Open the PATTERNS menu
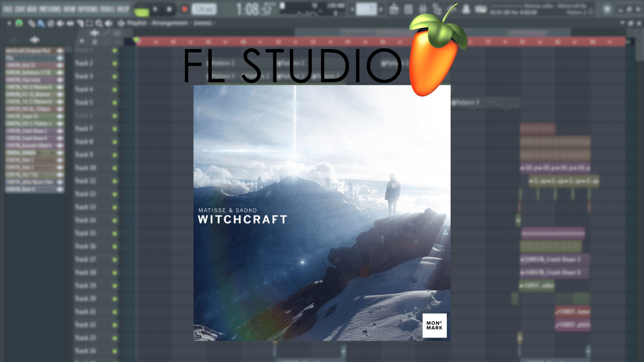The height and width of the screenshot is (362, 644). 51,9
